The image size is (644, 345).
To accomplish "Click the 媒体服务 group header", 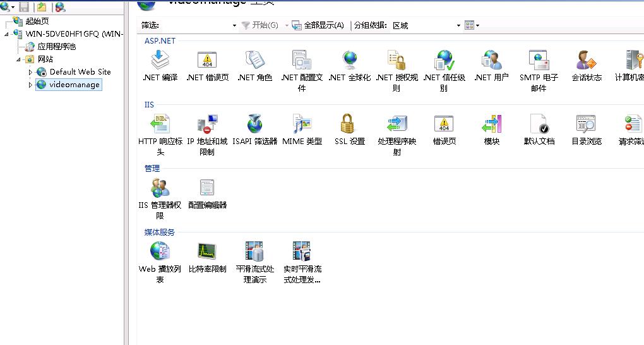I will coord(159,232).
